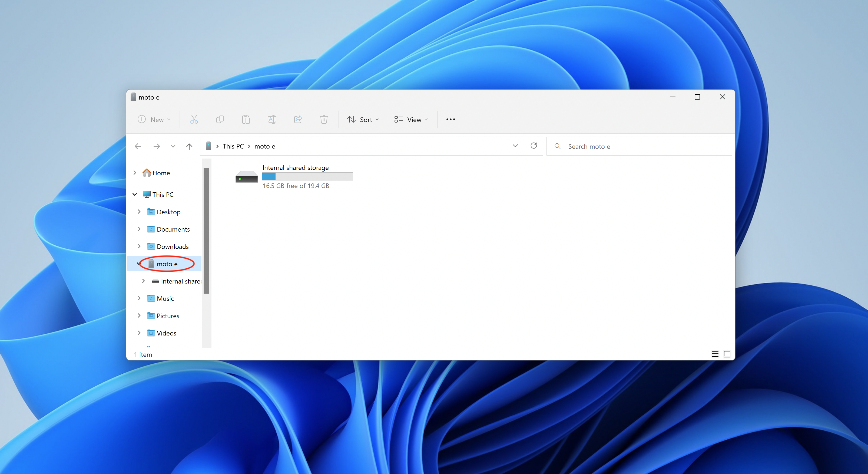Click the navigation pane scrollbar thumb
The width and height of the screenshot is (868, 474).
click(206, 231)
